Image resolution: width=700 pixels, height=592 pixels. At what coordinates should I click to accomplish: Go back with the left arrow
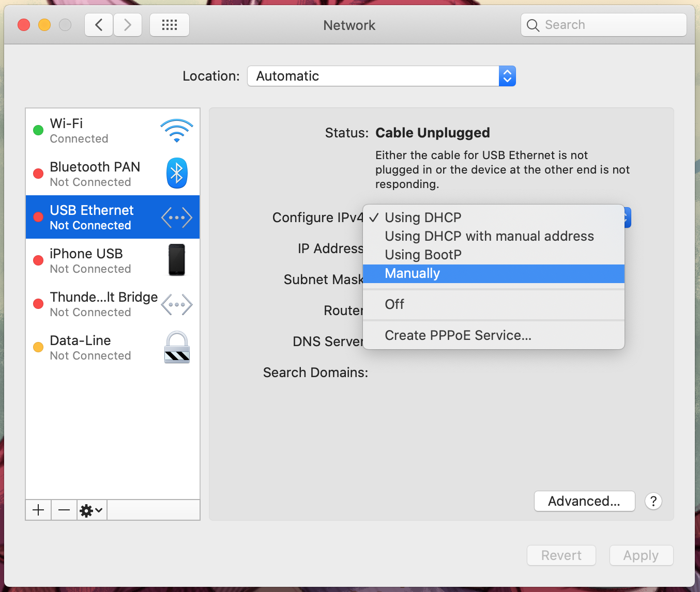[x=99, y=25]
